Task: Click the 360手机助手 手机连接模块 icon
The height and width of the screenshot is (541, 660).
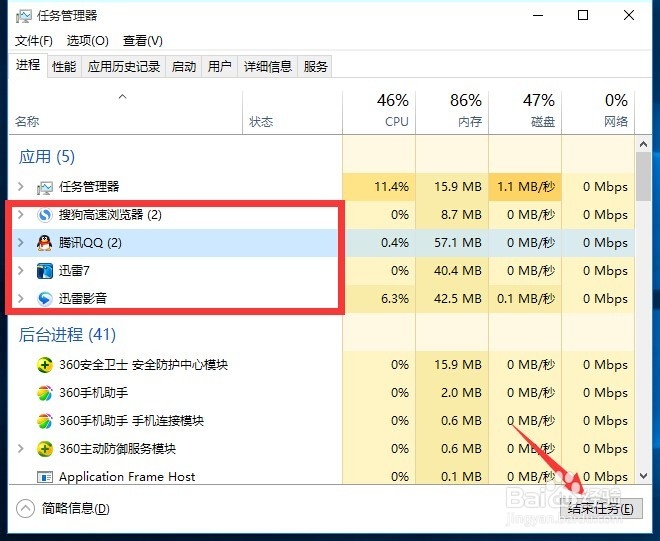Action: (45, 421)
